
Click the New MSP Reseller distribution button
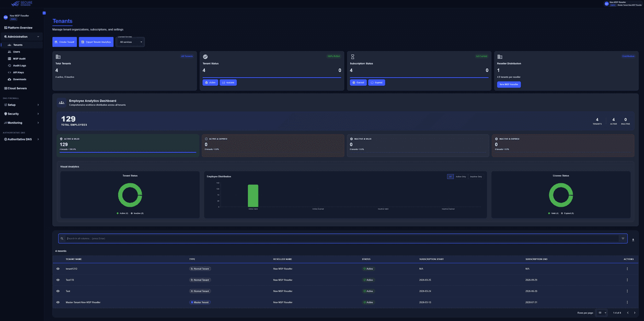click(x=509, y=85)
